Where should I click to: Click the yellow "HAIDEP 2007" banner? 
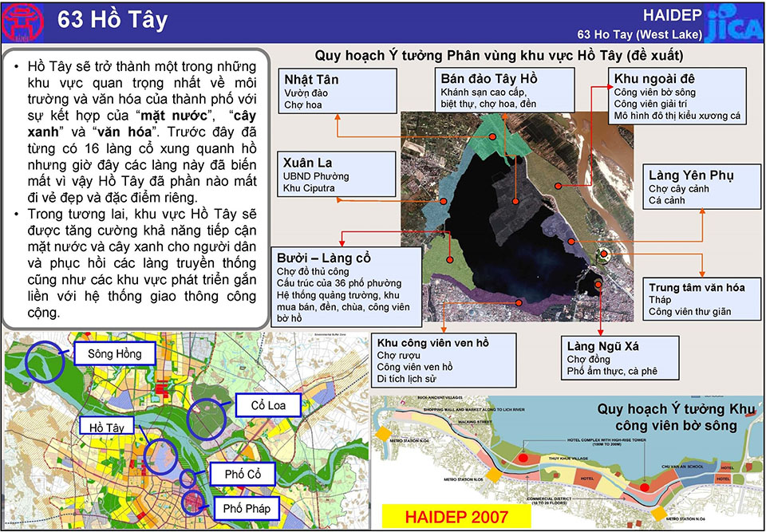click(456, 516)
